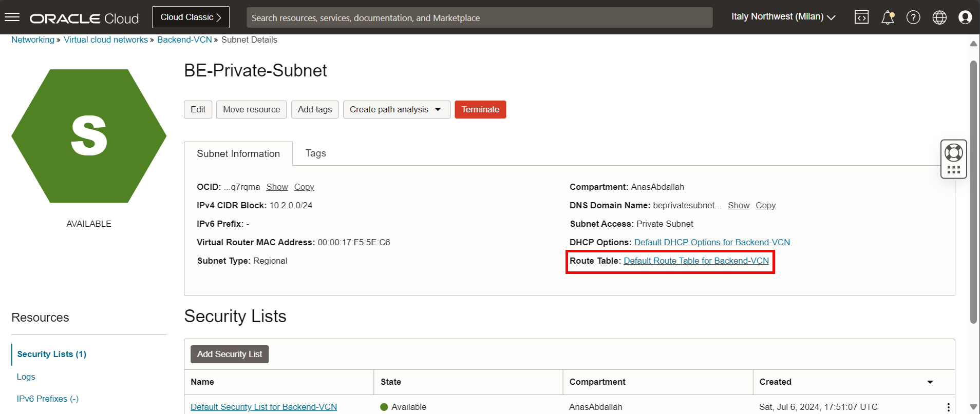Click the search resources input field
The width and height of the screenshot is (980, 414).
(x=479, y=17)
